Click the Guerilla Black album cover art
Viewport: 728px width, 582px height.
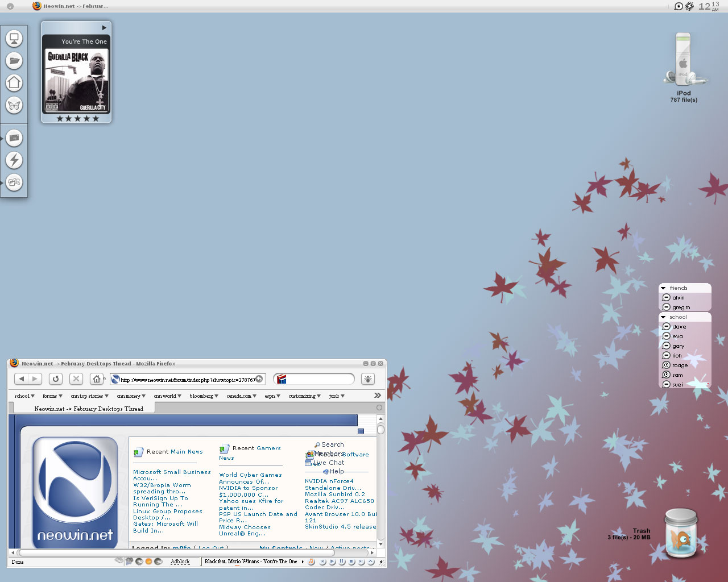77,80
